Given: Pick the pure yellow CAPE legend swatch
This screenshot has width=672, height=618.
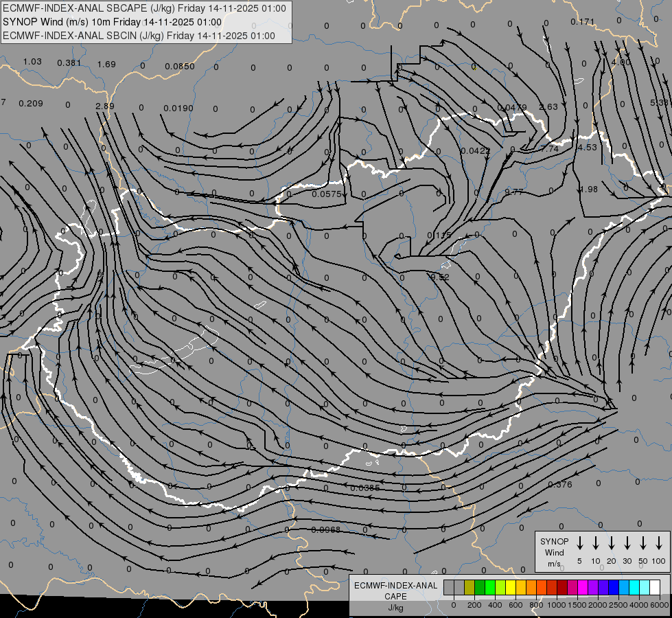Looking at the screenshot, I should pyautogui.click(x=511, y=587).
